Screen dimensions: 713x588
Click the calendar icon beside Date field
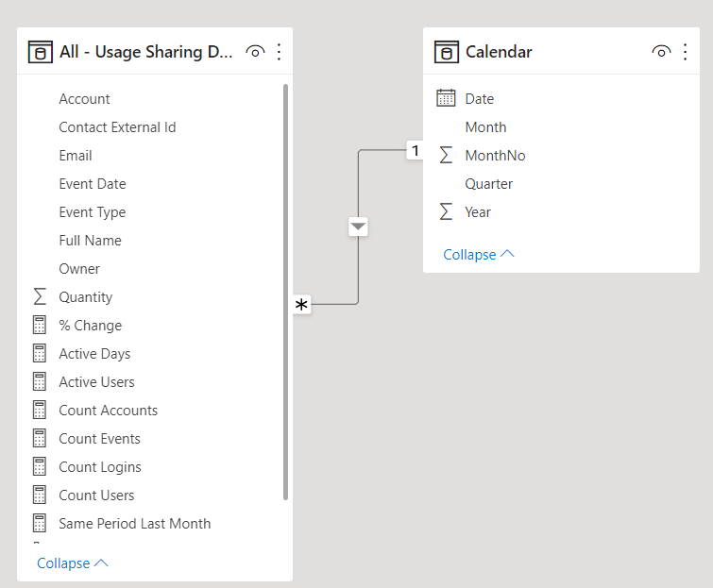click(446, 98)
